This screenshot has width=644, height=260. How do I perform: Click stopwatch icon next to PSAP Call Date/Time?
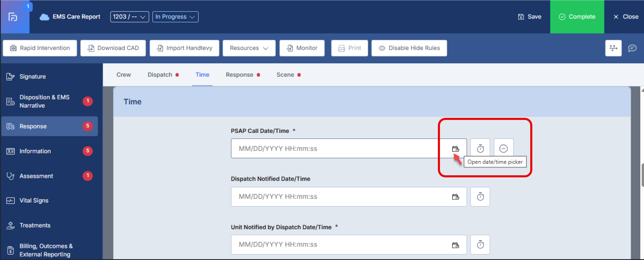point(480,148)
